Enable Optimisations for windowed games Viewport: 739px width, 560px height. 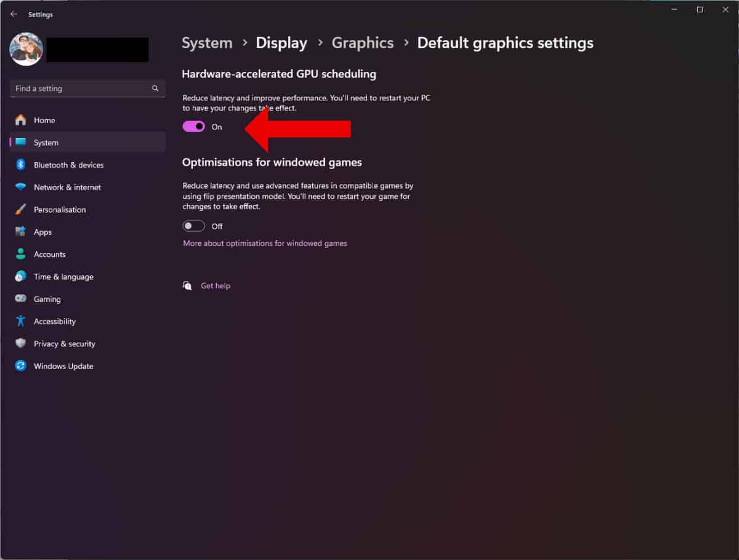click(193, 225)
